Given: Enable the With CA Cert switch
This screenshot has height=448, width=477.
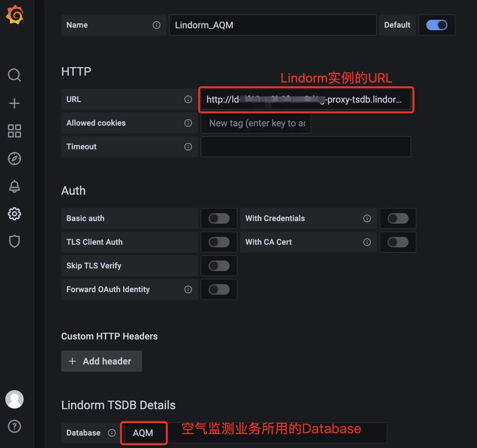Looking at the screenshot, I should [398, 242].
